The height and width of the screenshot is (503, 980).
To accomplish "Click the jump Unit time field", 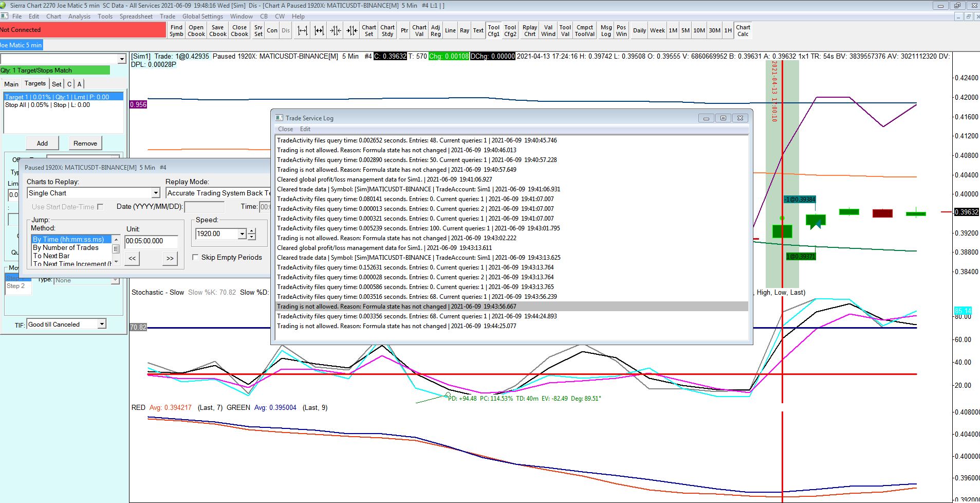I will 152,241.
